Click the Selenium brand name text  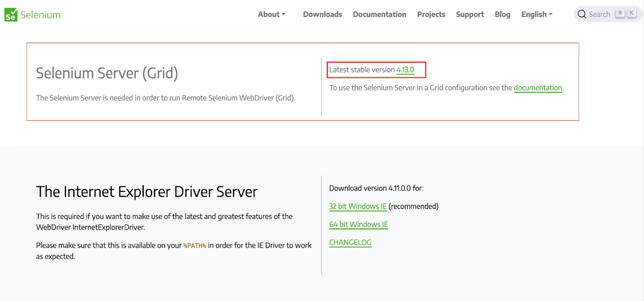(40, 15)
